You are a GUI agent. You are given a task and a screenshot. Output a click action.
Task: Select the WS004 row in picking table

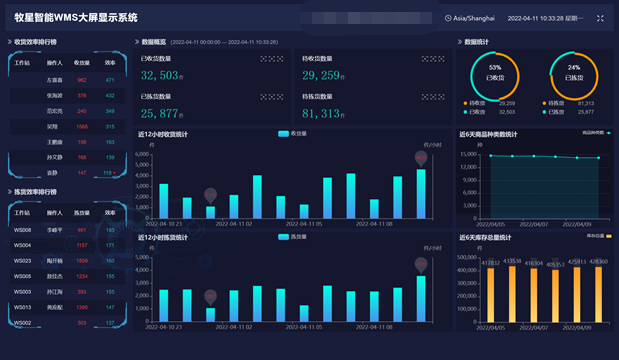point(67,245)
